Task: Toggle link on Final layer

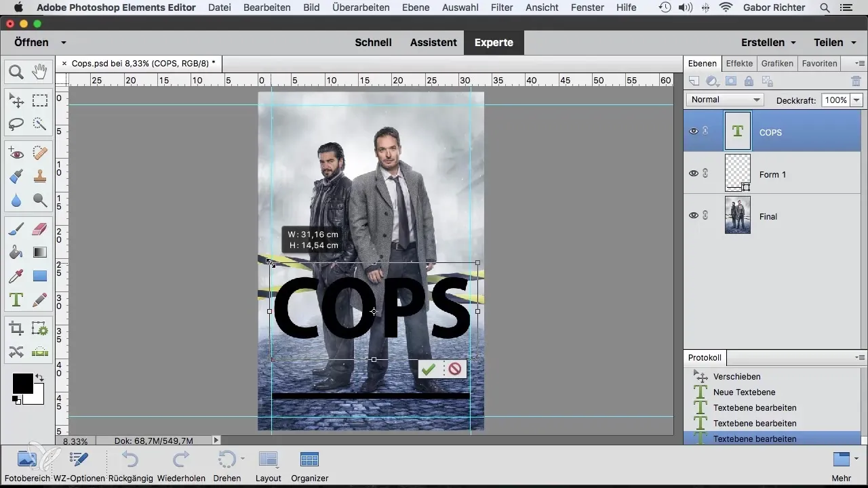Action: point(706,216)
